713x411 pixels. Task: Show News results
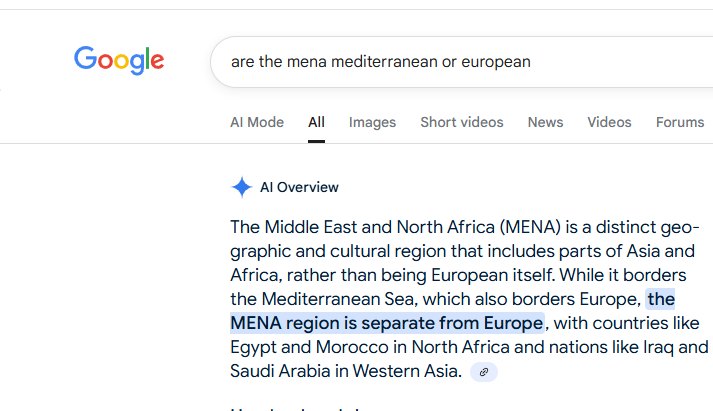(545, 122)
